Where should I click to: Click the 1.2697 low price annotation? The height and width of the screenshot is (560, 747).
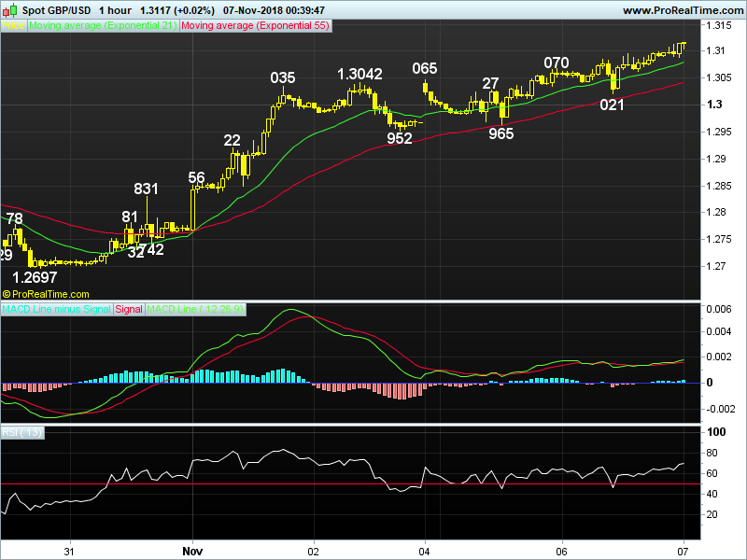click(39, 278)
